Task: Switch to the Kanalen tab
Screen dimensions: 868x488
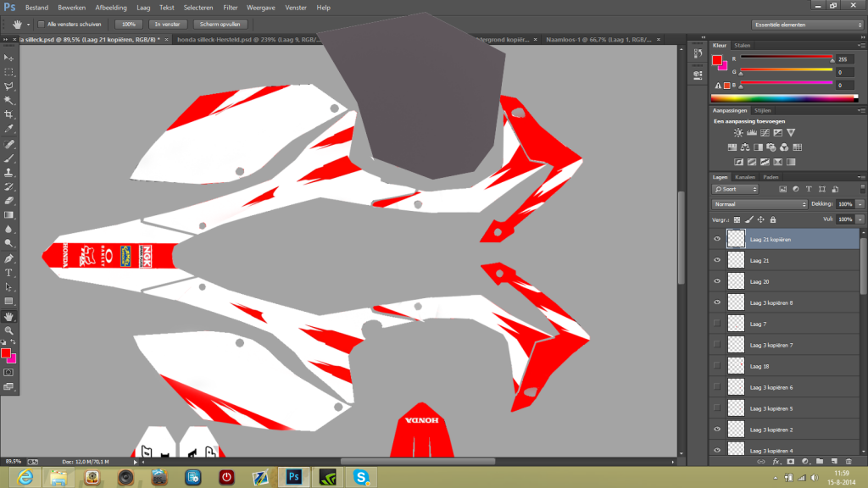Action: pos(745,177)
